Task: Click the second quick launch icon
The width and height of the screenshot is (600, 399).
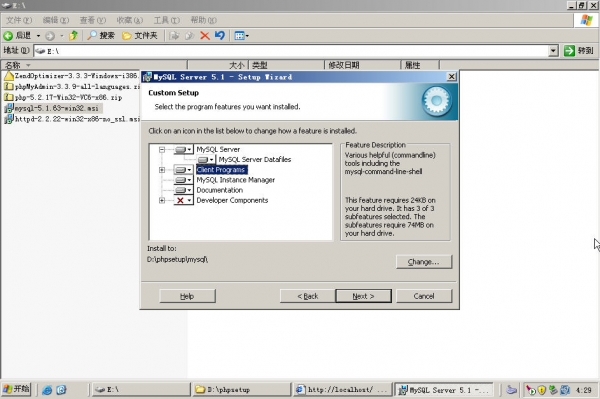Action: click(61, 390)
